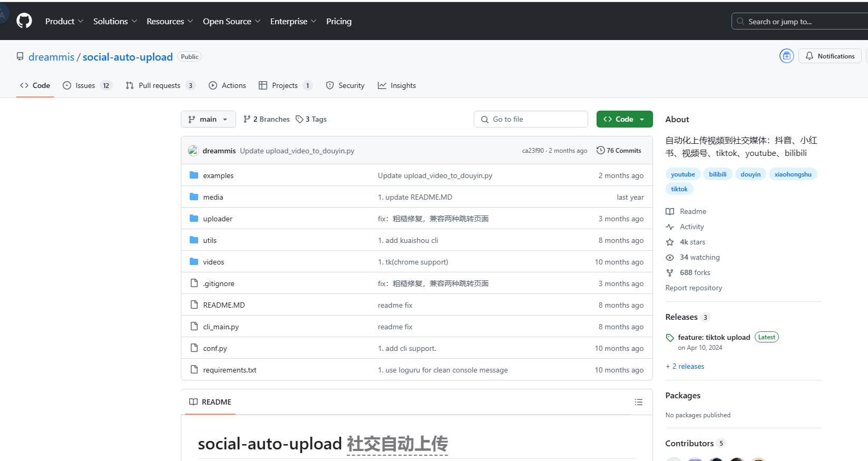
Task: Expand the Enterprise menu
Action: [x=293, y=21]
